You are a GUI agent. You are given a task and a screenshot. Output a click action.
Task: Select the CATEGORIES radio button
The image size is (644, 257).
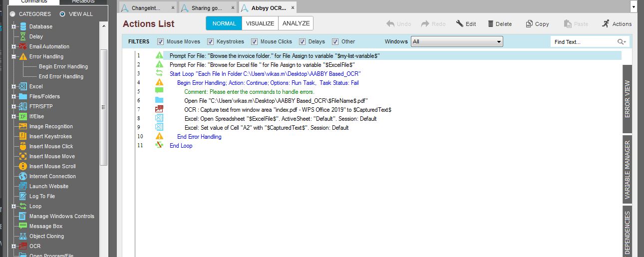pyautogui.click(x=12, y=14)
